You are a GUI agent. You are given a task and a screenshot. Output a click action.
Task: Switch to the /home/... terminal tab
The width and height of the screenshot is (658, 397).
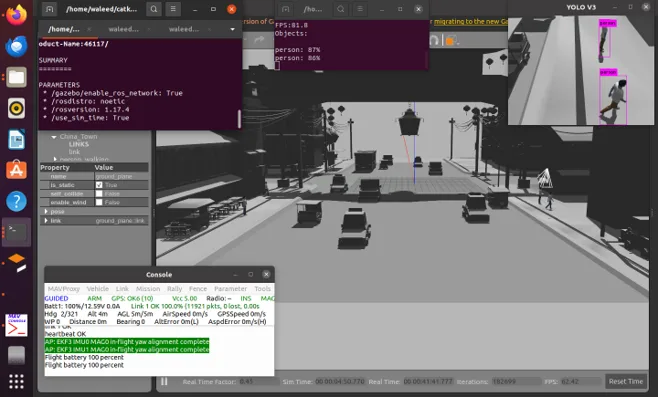pyautogui.click(x=64, y=29)
